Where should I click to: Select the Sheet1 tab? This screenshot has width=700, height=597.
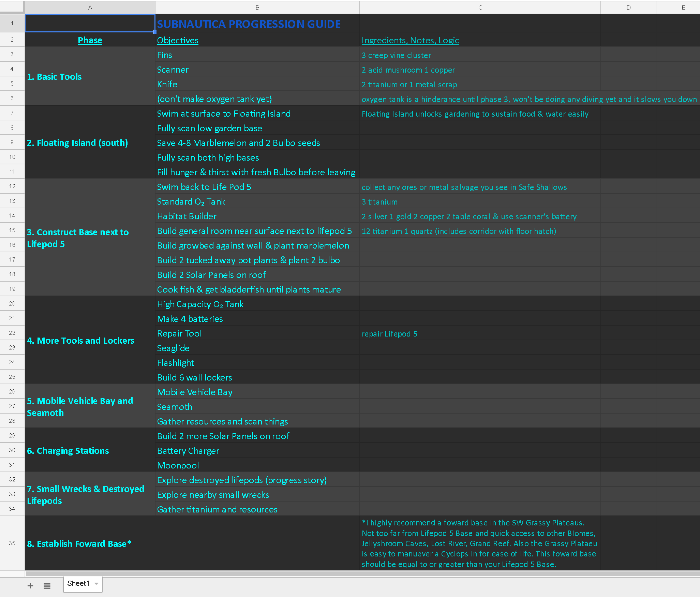(78, 584)
